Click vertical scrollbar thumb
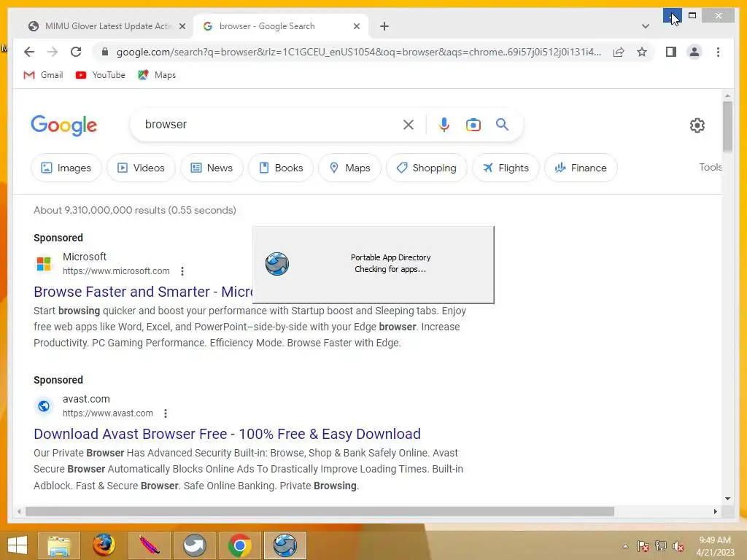747x560 pixels. (x=727, y=125)
